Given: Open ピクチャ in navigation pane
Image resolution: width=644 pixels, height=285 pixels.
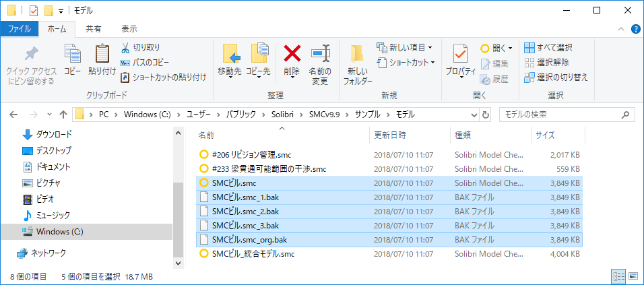Looking at the screenshot, I should coord(42,183).
